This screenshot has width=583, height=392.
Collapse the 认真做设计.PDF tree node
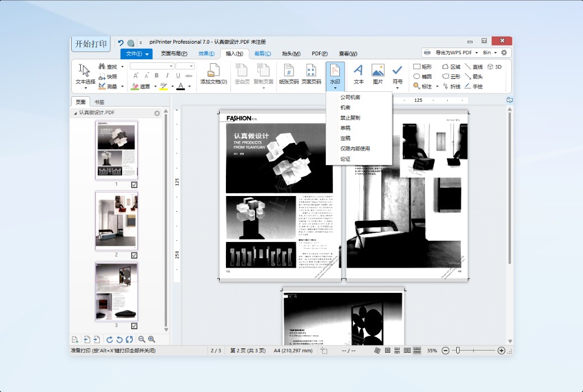[75, 113]
